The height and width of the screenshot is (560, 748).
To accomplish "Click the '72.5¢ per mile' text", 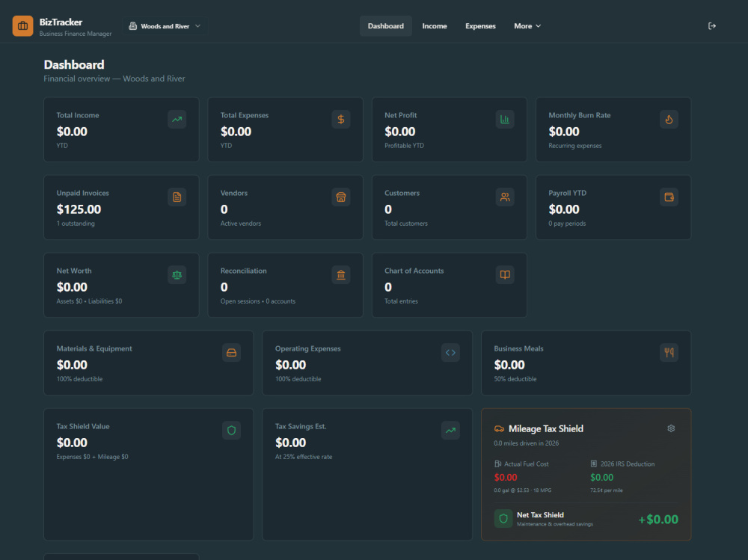I will pos(607,490).
